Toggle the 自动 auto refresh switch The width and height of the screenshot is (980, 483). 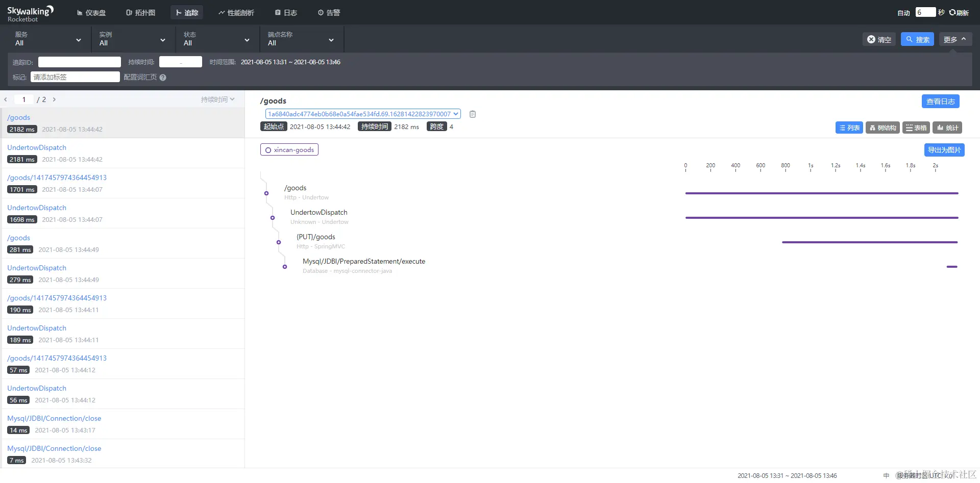click(x=903, y=13)
